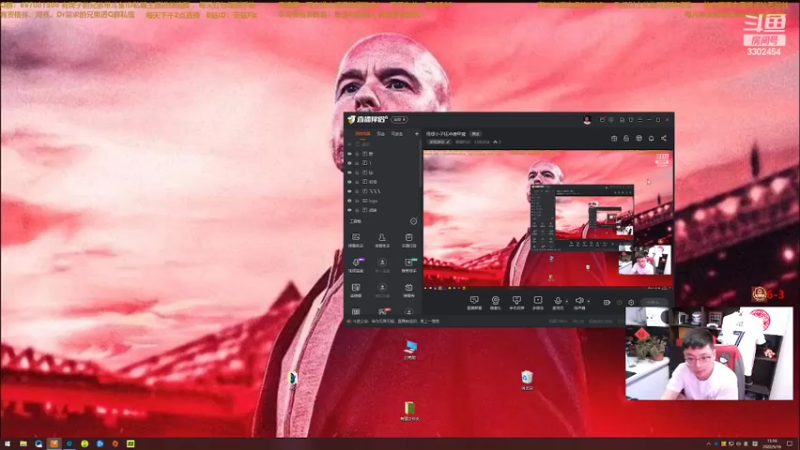
Task: Open the toolbox settings circle icon
Action: click(413, 221)
